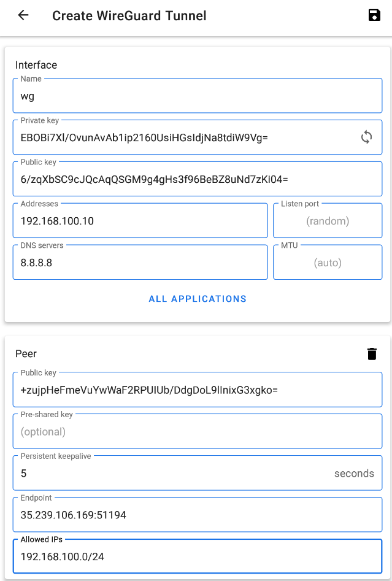
Task: Edit the Endpoint address field
Action: (197, 515)
